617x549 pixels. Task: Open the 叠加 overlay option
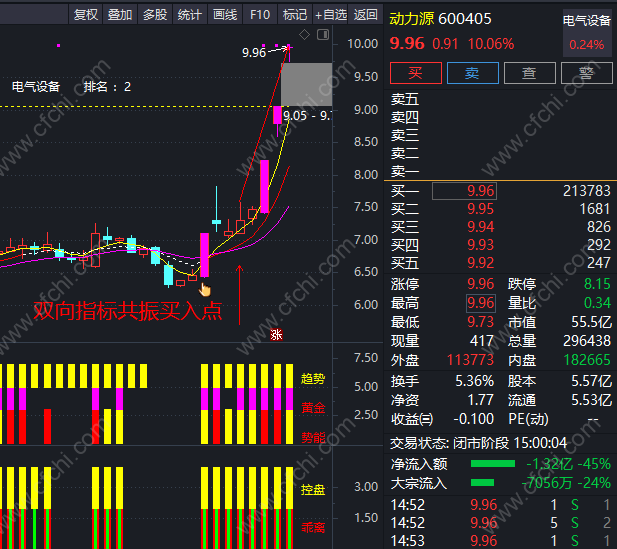click(x=120, y=15)
